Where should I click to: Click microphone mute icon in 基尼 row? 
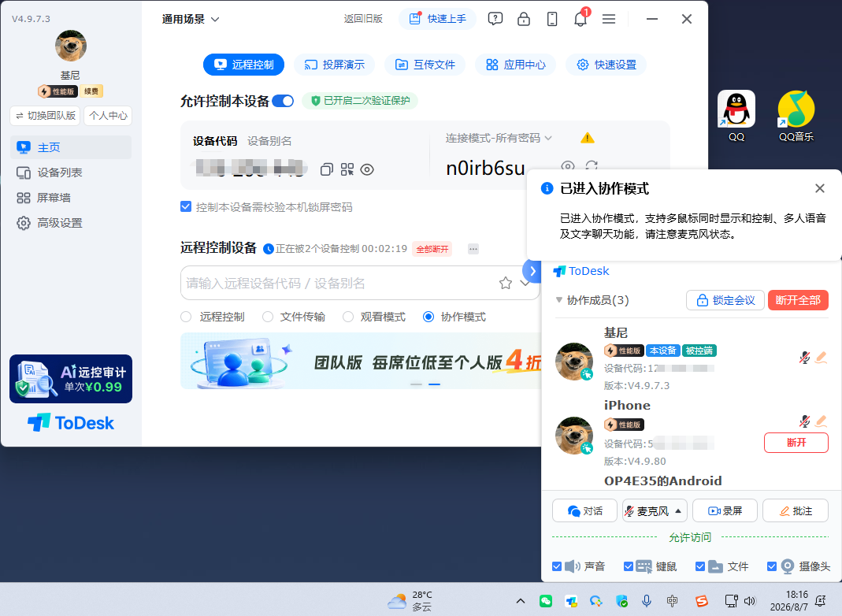coord(804,358)
